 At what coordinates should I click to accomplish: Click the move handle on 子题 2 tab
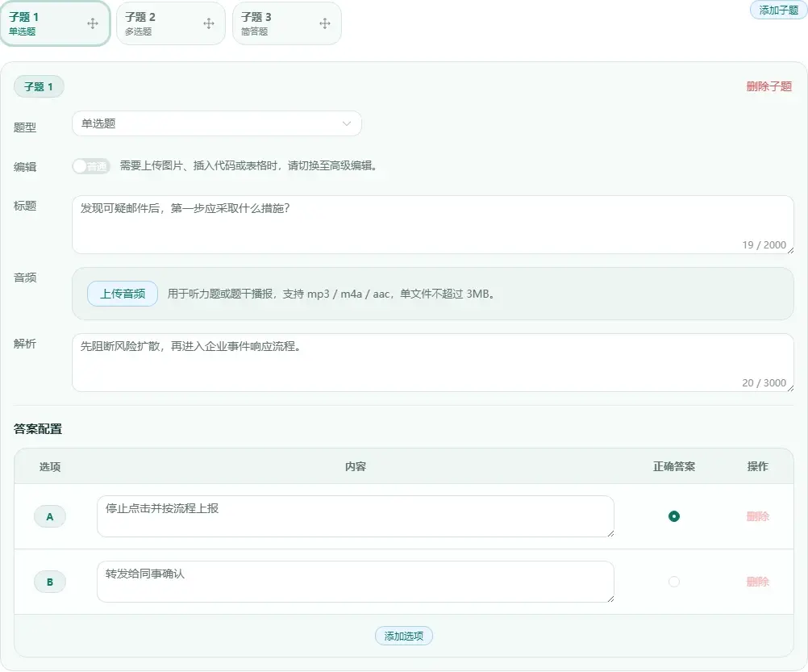pyautogui.click(x=209, y=23)
